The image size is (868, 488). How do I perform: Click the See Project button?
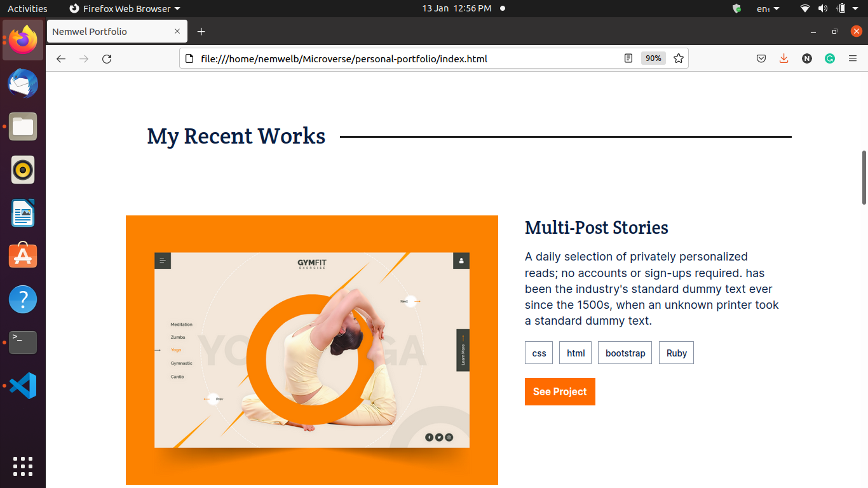pyautogui.click(x=560, y=391)
